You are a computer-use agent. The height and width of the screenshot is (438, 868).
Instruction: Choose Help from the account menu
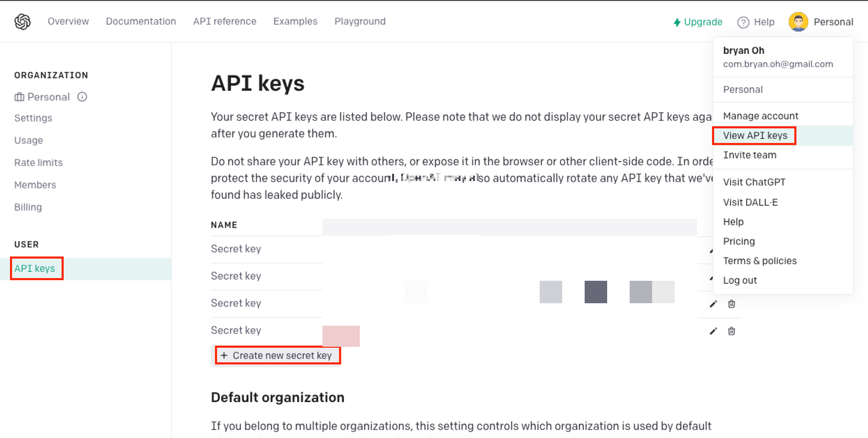pos(783,222)
